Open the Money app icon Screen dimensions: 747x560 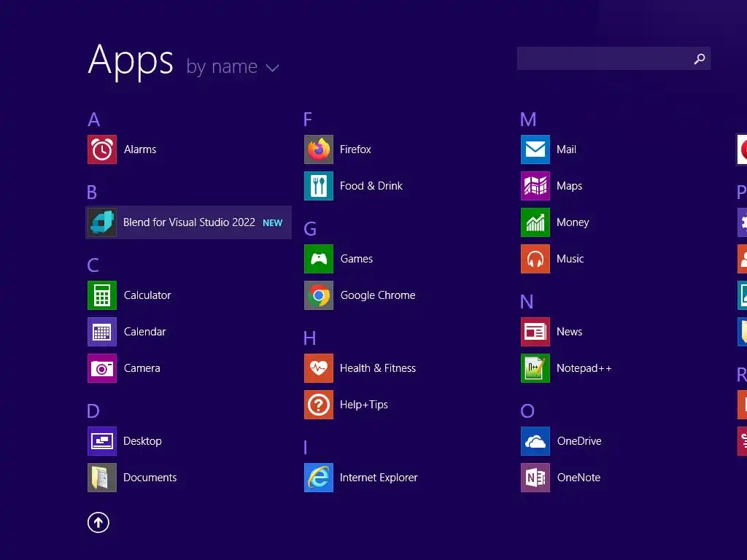click(535, 222)
